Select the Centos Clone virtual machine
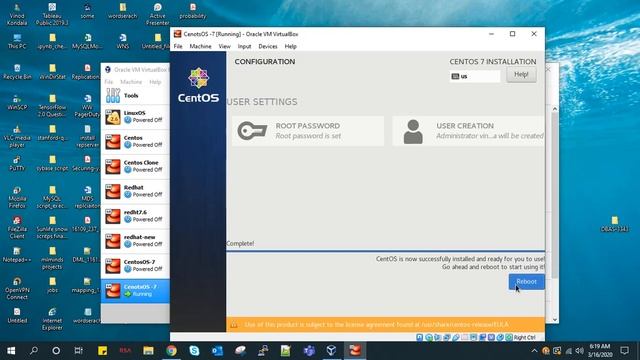 (x=135, y=167)
